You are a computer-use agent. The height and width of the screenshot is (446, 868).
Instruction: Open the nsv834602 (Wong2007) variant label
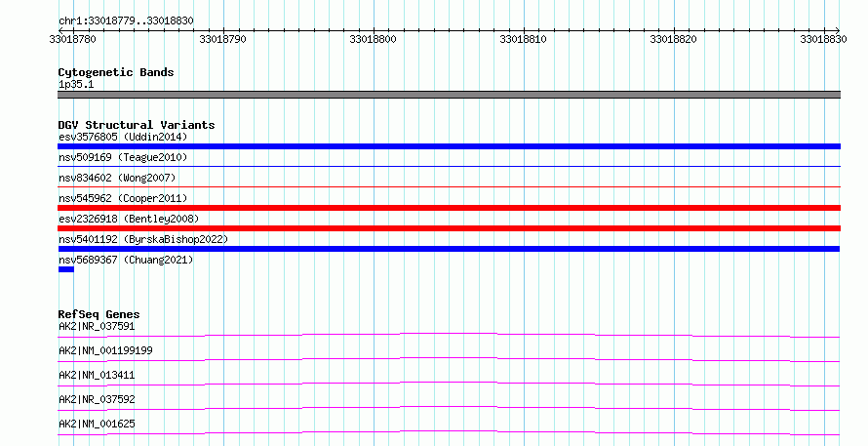(117, 178)
